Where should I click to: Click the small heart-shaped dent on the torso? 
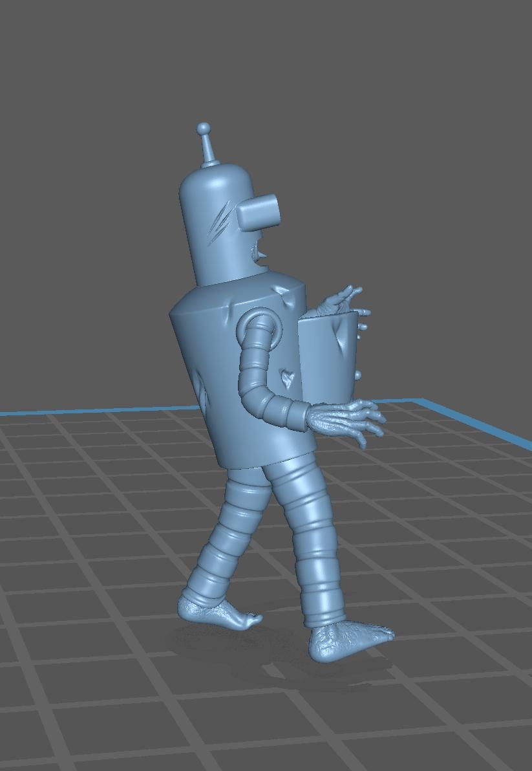[x=286, y=377]
